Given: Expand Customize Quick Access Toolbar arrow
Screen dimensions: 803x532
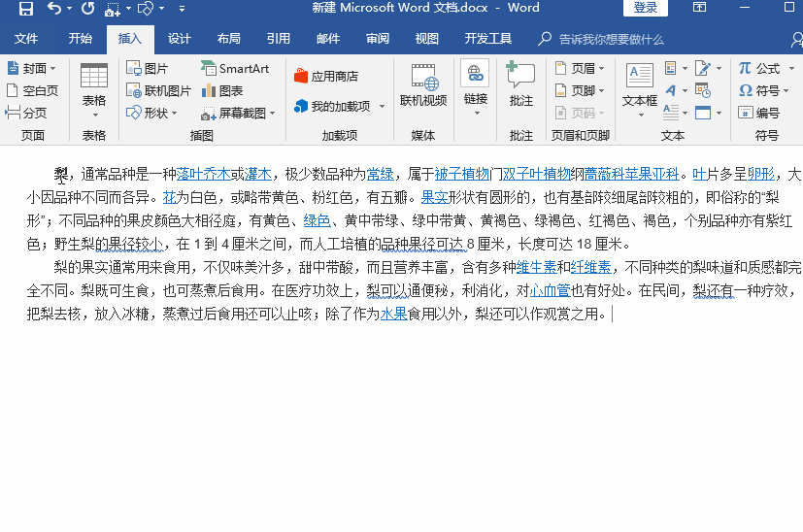Looking at the screenshot, I should pyautogui.click(x=182, y=8).
